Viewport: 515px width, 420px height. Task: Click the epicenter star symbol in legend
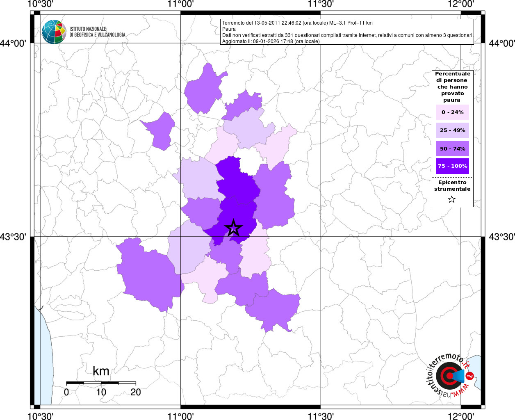coord(452,200)
